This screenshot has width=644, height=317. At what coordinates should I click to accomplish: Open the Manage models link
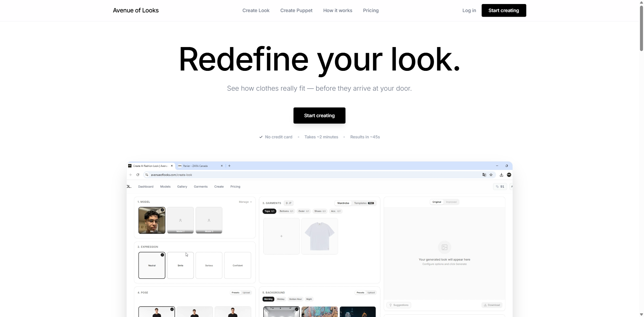pos(245,202)
